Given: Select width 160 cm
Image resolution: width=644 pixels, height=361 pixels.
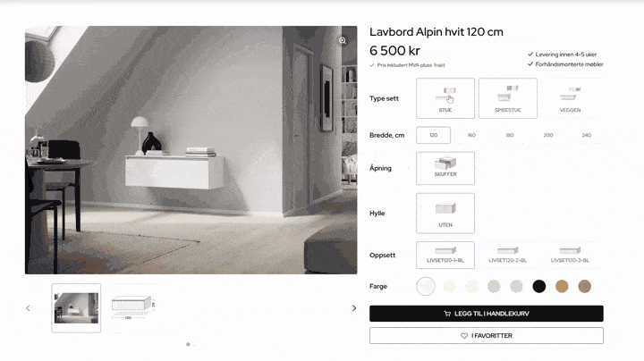Looking at the screenshot, I should 471,135.
